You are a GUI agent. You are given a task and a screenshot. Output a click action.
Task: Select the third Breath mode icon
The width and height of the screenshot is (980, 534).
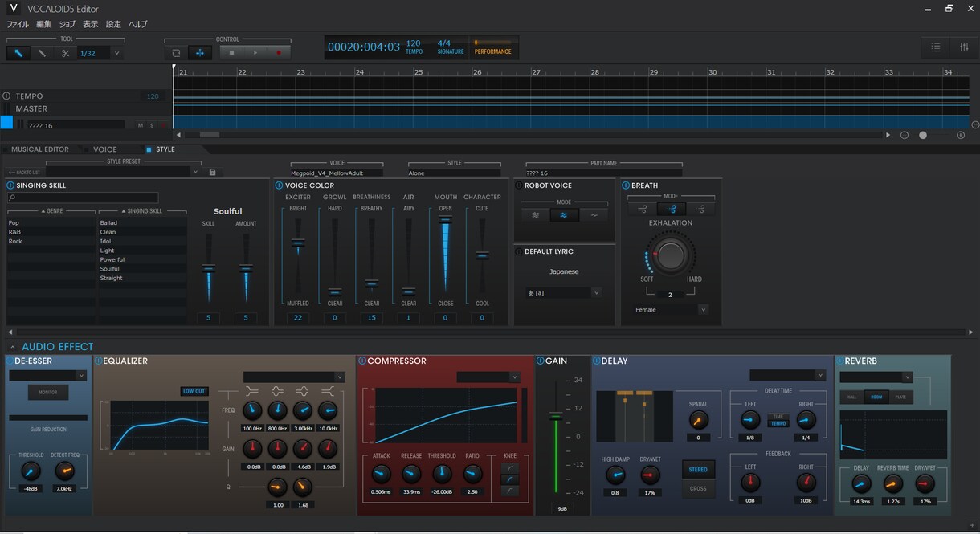tap(700, 209)
